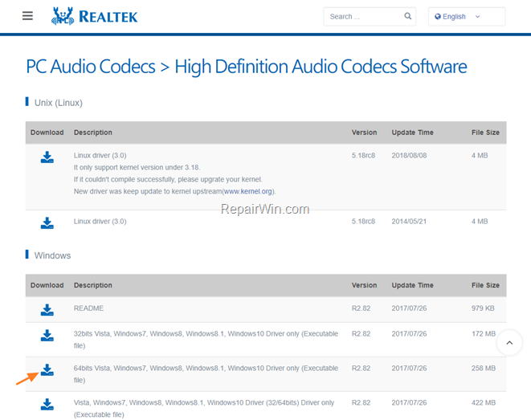Click the 32bits Vista, Windows7 driver description
Screen dimensions: 531x420
206,340
